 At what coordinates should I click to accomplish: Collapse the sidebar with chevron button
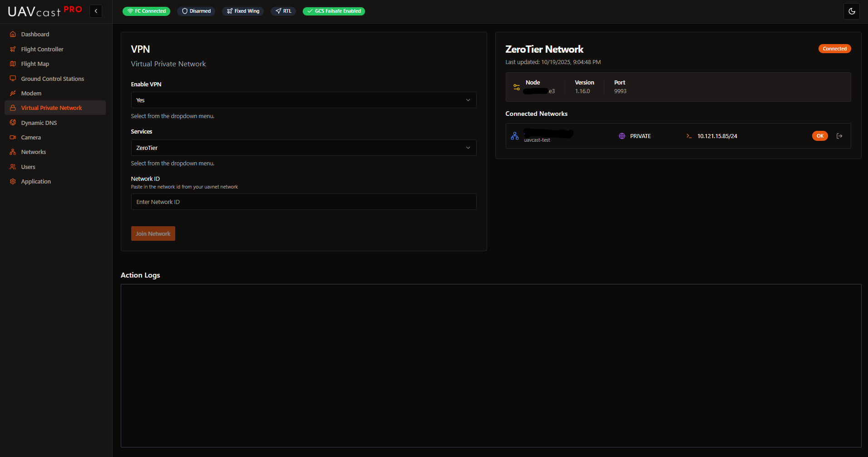(x=96, y=11)
